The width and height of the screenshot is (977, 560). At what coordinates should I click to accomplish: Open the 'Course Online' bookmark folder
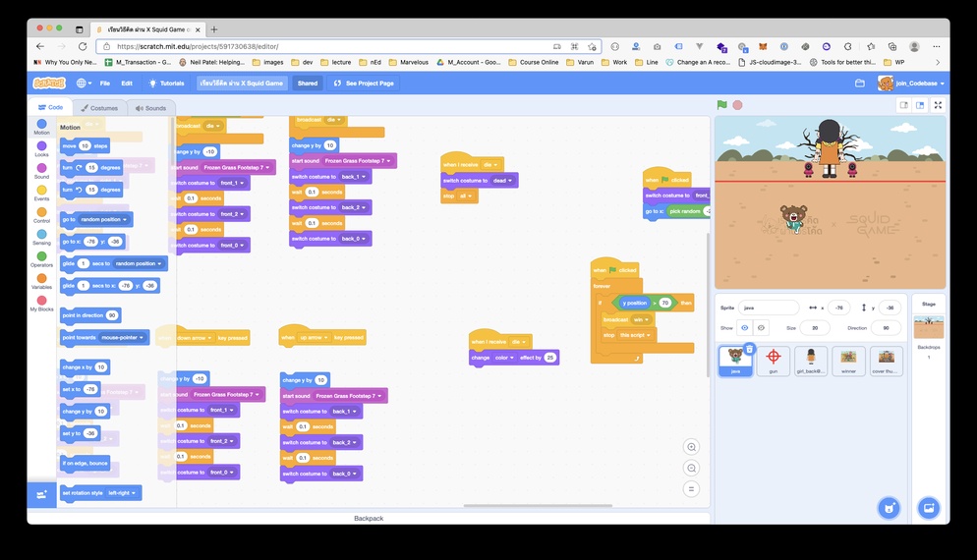click(534, 62)
